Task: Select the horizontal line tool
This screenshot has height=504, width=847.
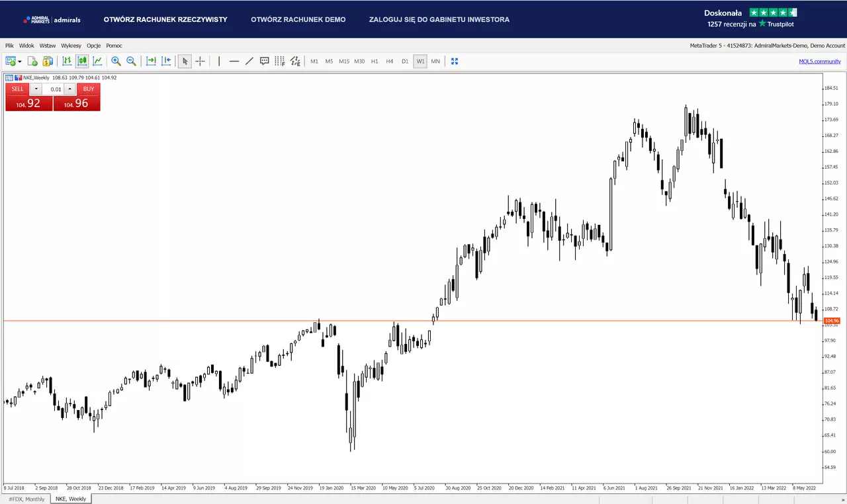Action: (x=234, y=61)
